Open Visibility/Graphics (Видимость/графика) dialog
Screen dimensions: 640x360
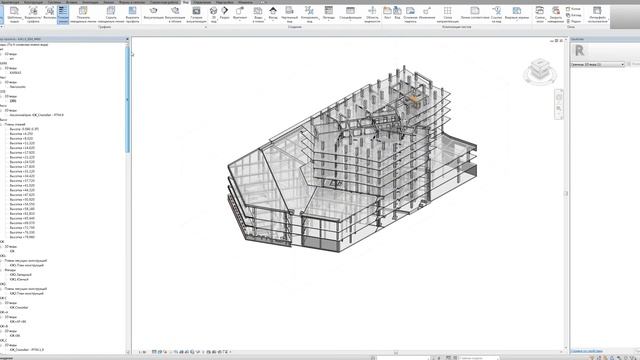[x=33, y=14]
